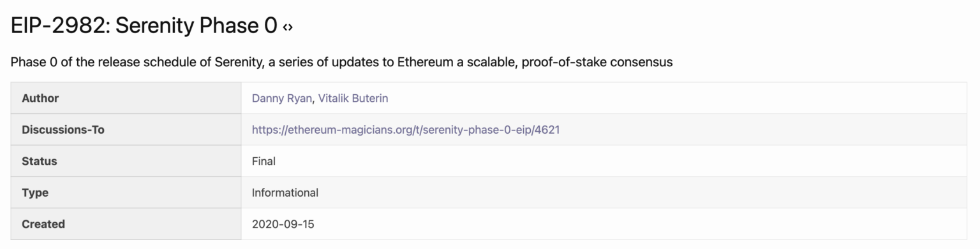
Task: Open Vitalik Buterin author link
Action: point(353,98)
